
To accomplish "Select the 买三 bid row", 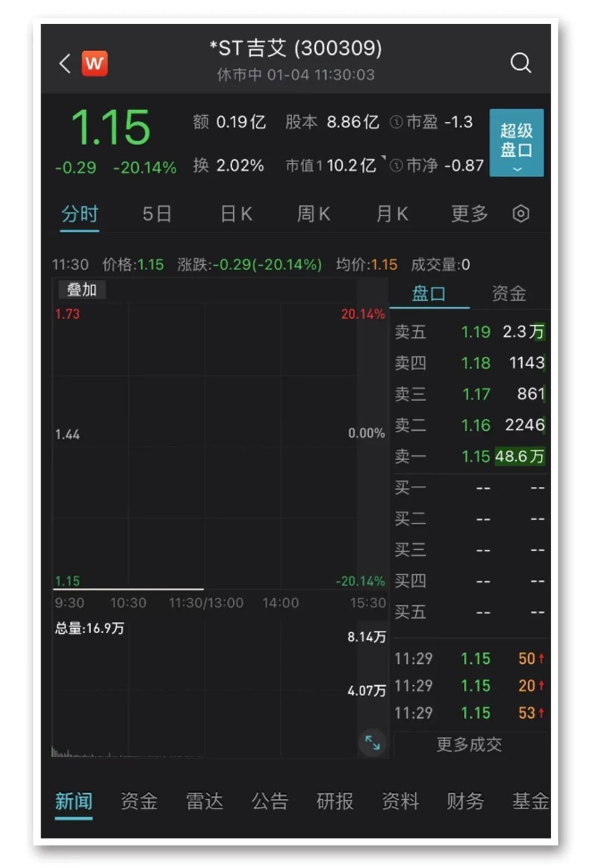I will (x=470, y=550).
